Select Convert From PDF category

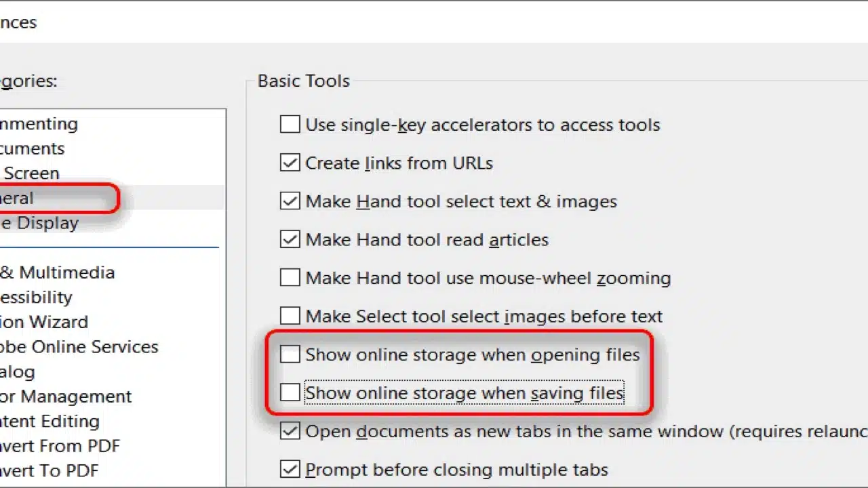[x=60, y=446]
